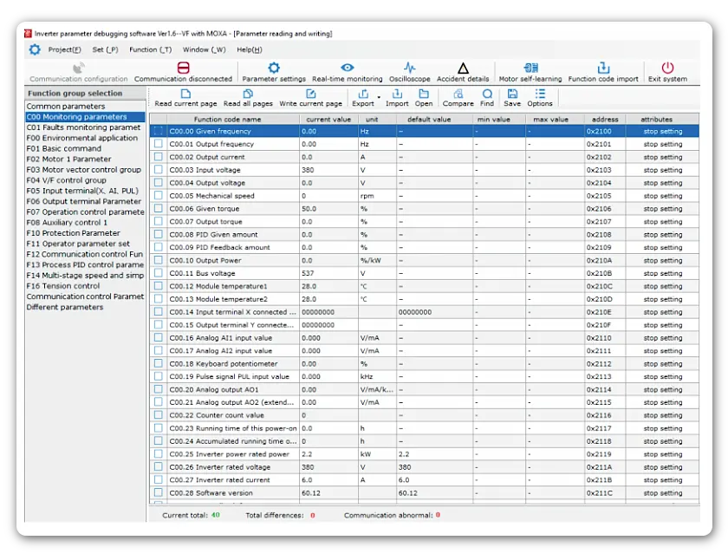Compare parameters using Compare button
The height and width of the screenshot is (560, 728).
click(458, 98)
